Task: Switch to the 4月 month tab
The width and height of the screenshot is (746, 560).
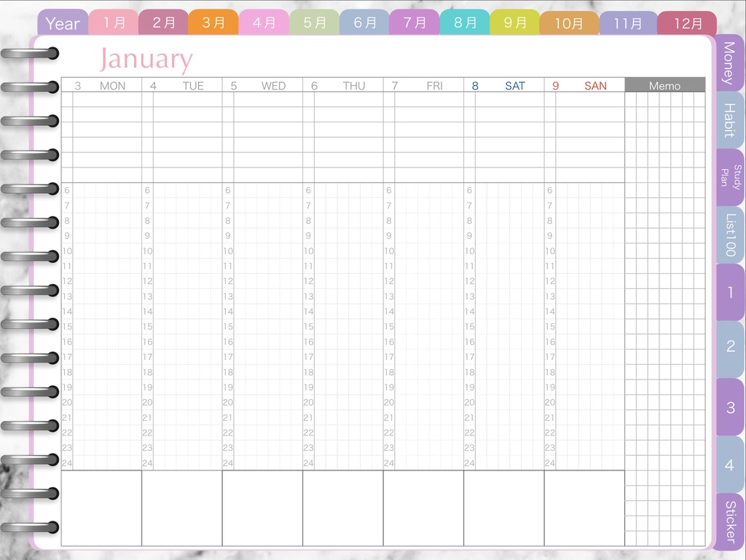Action: (x=264, y=23)
